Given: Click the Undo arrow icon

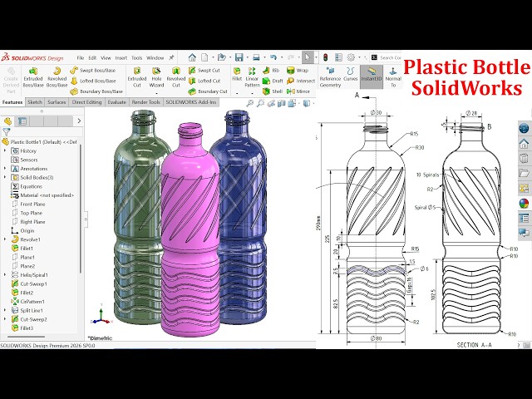Looking at the screenshot, I should [x=273, y=57].
